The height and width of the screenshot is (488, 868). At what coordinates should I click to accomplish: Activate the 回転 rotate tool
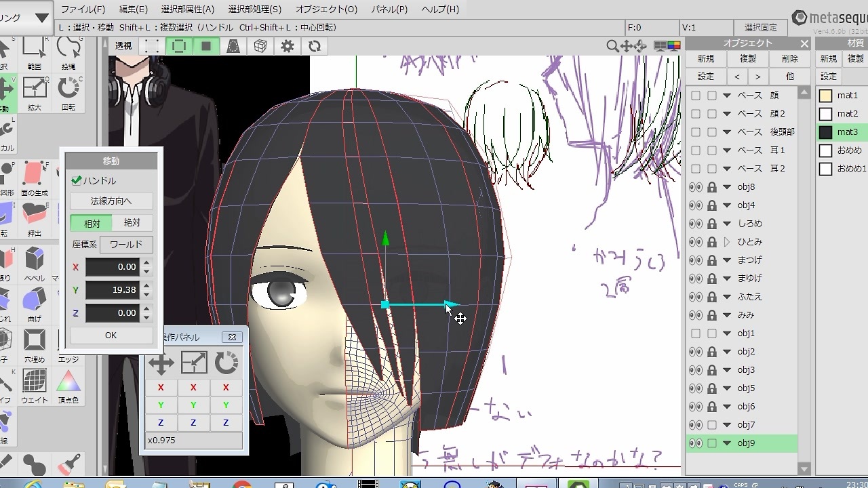tap(68, 94)
